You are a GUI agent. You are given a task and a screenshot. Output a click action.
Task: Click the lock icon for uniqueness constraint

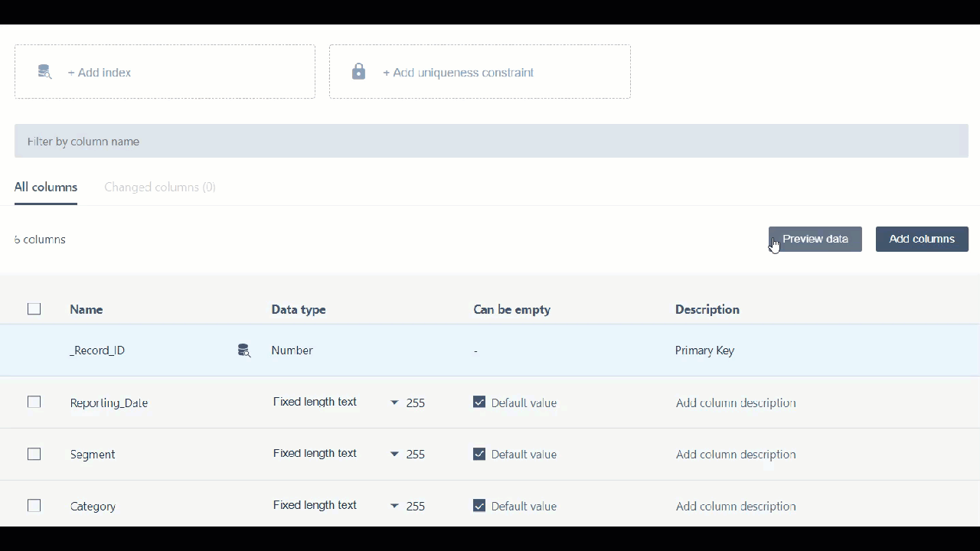[358, 72]
